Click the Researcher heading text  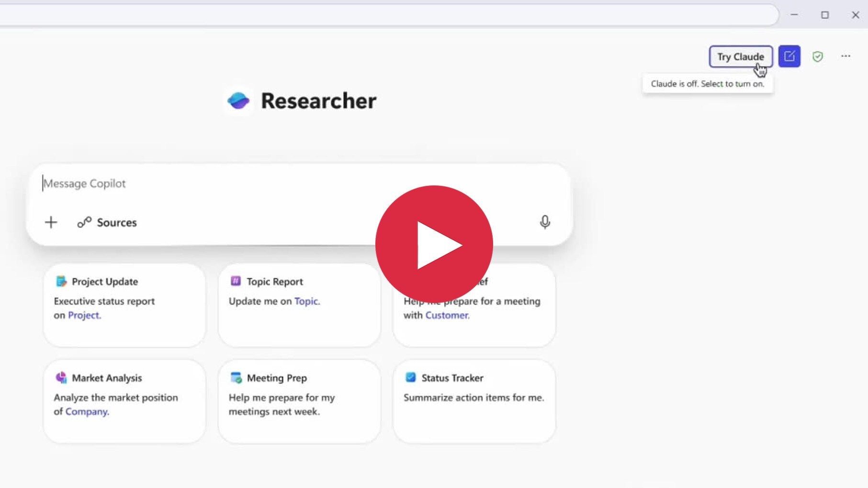tap(318, 101)
